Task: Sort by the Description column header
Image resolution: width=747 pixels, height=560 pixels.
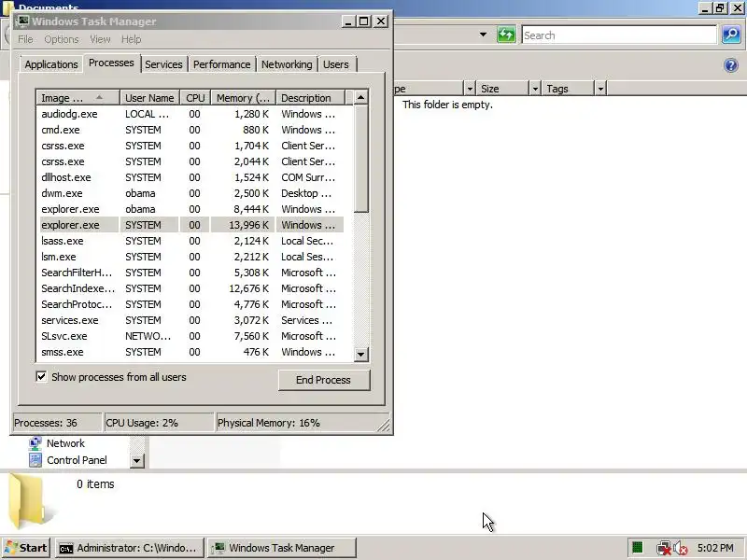Action: click(x=310, y=98)
